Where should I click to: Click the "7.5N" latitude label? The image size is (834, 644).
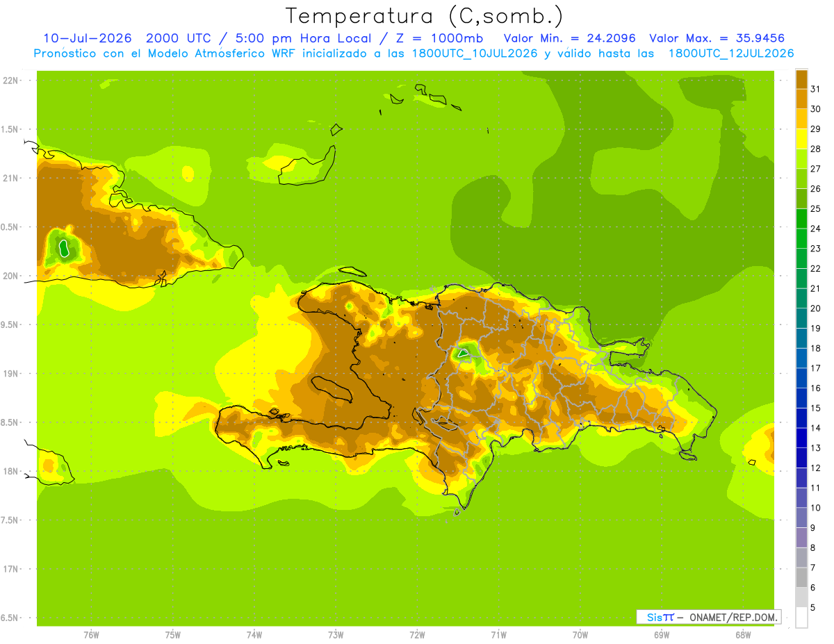tap(10, 520)
